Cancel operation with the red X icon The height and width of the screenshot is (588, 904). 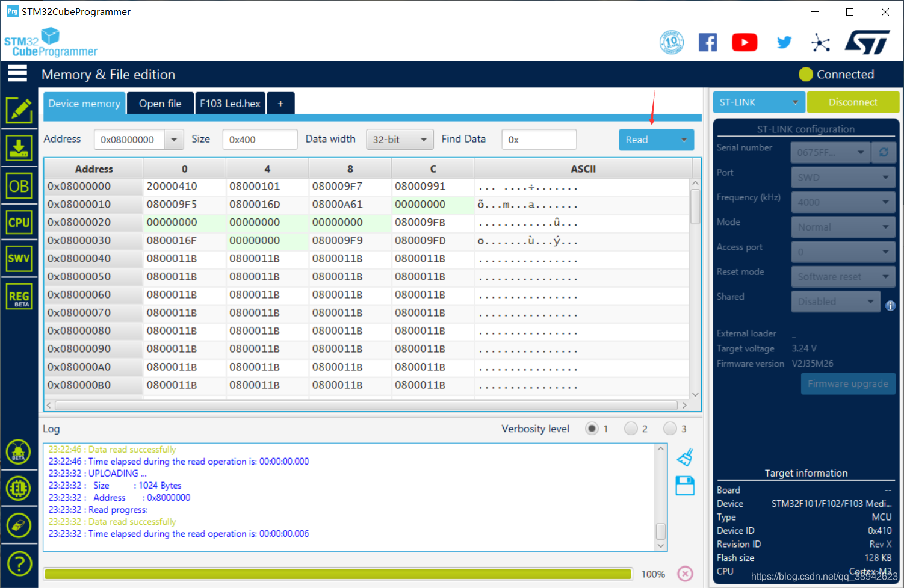click(685, 574)
